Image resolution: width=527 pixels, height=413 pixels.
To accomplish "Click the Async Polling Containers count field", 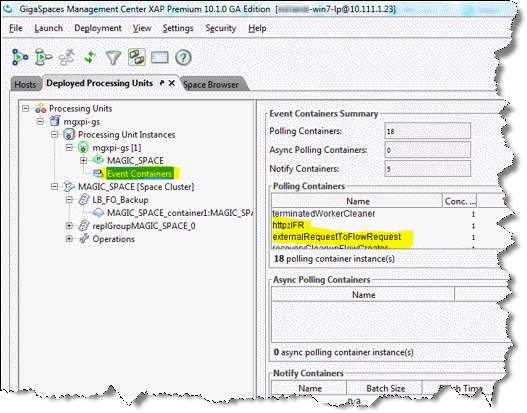I will click(x=427, y=150).
